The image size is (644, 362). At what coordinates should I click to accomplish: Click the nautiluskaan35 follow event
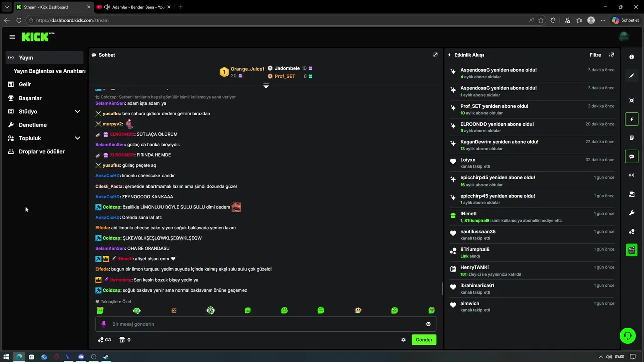[x=532, y=235]
